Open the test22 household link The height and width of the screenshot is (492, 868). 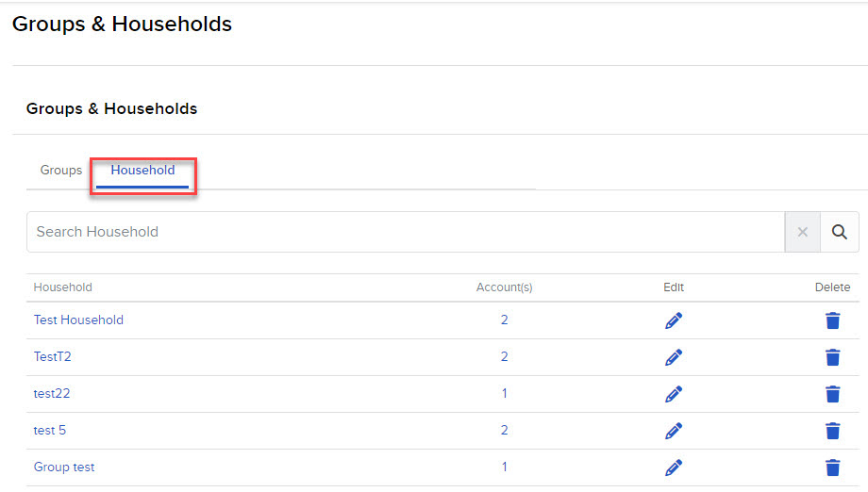[52, 394]
